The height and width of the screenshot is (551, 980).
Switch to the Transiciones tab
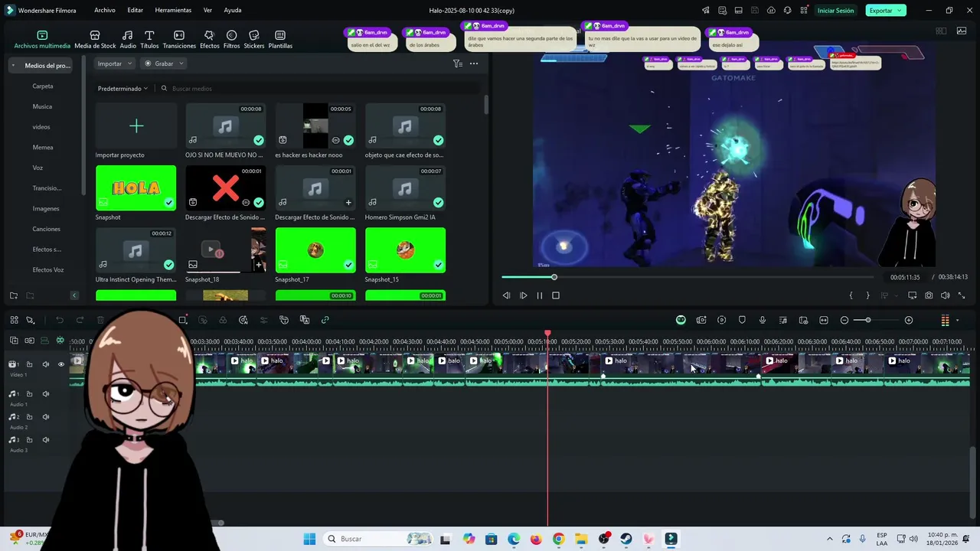179,40
